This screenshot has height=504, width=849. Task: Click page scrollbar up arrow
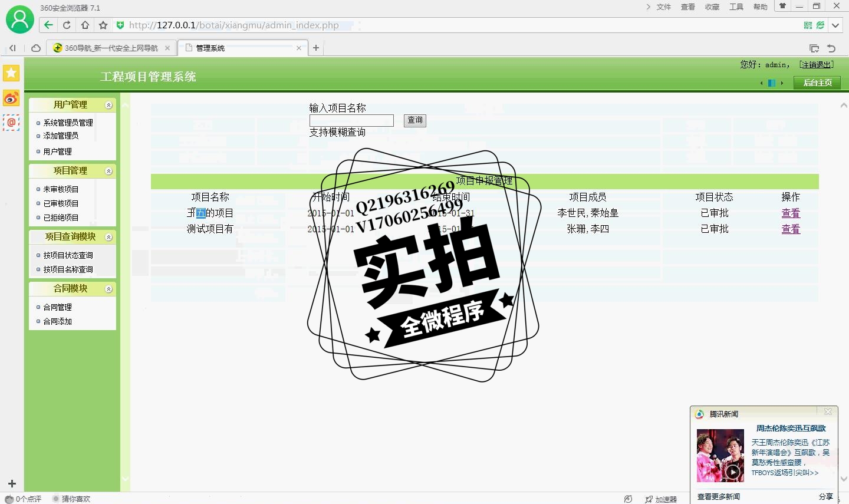(843, 106)
